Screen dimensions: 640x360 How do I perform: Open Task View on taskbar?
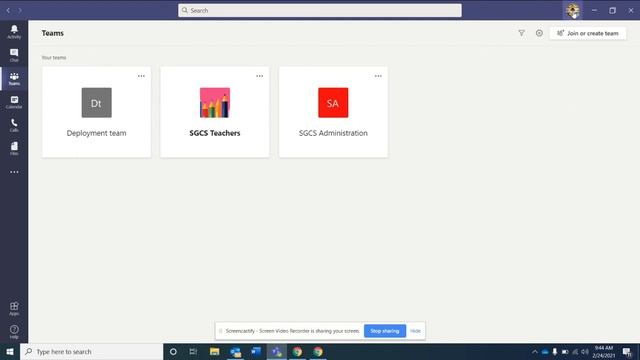(x=193, y=351)
